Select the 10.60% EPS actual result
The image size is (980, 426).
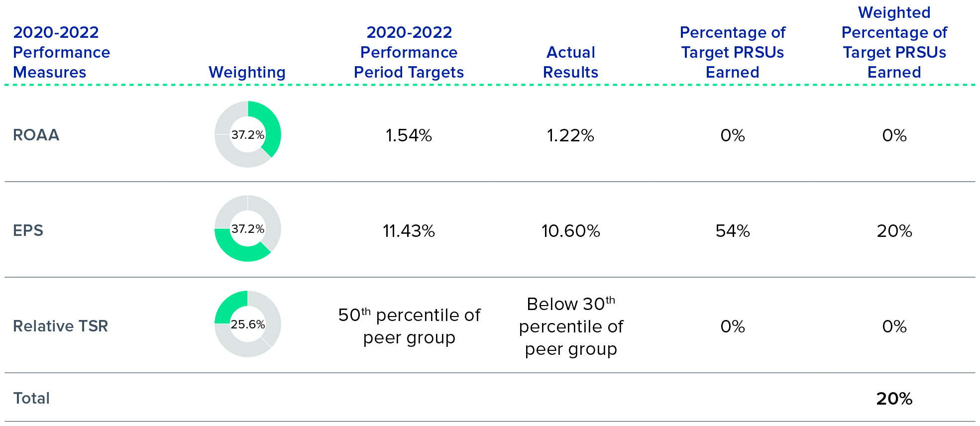570,231
